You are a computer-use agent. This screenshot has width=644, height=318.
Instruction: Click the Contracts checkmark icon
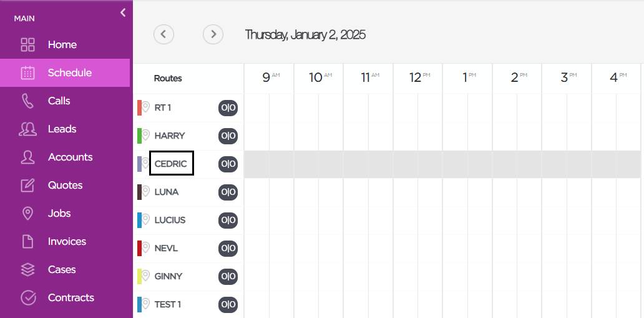point(27,297)
